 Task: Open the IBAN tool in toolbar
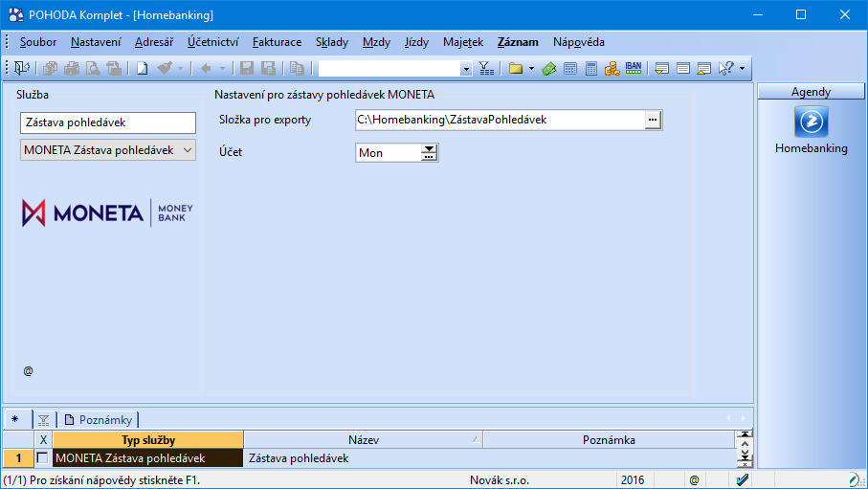click(634, 69)
